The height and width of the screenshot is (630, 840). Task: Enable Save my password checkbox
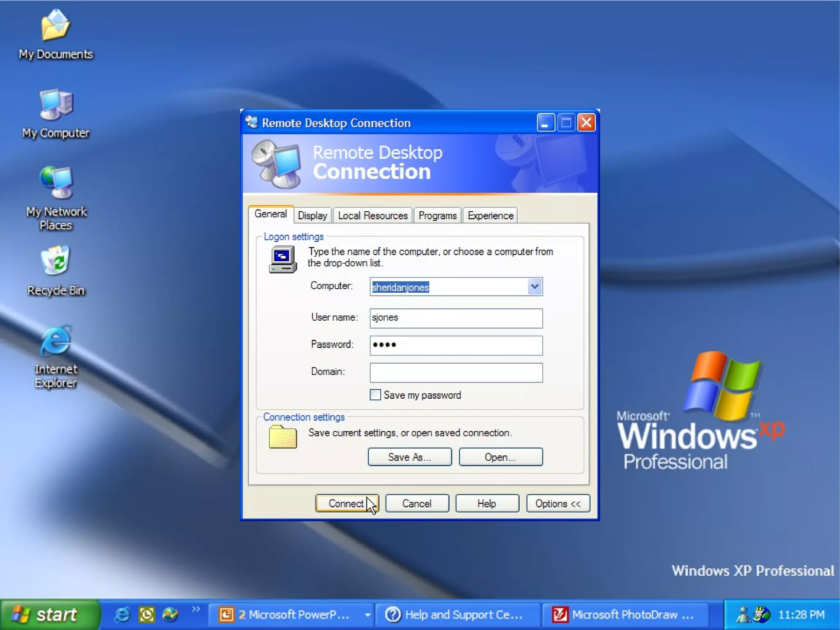[x=375, y=395]
